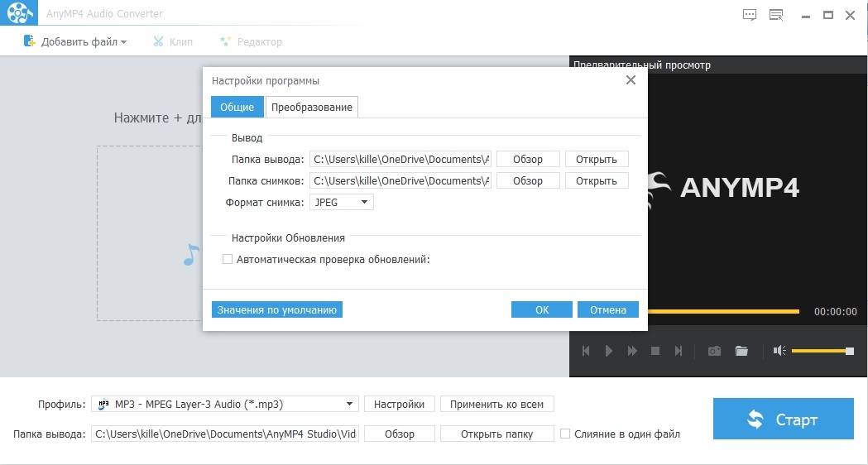The image size is (868, 465).
Task: Click Обзор next to Папка снимков
Action: [x=528, y=181]
